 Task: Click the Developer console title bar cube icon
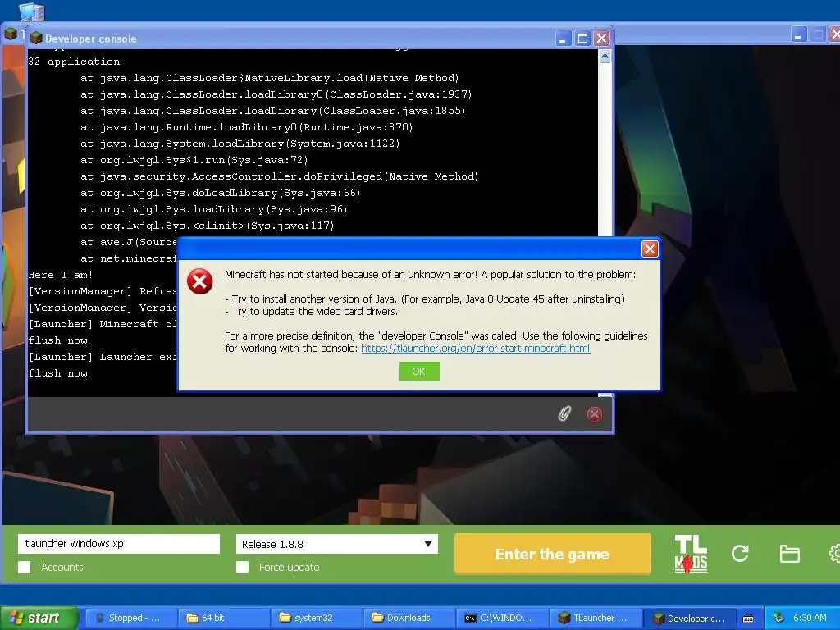pyautogui.click(x=36, y=38)
